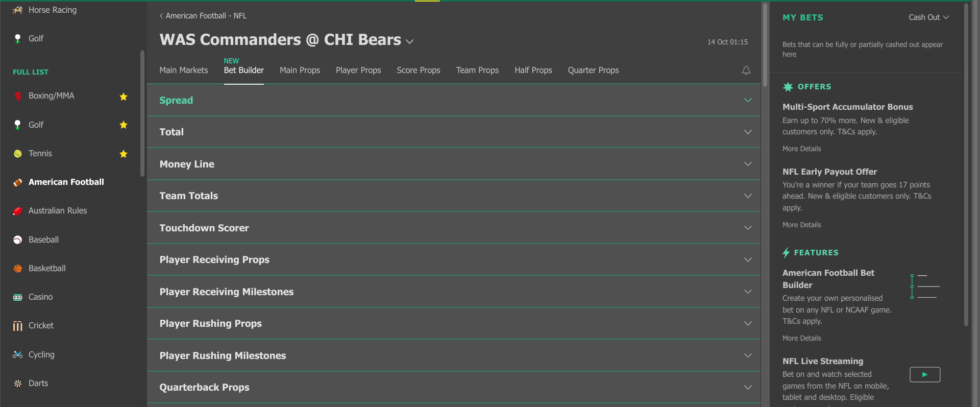Click the Boxing/MMA glove icon
980x407 pixels.
18,96
